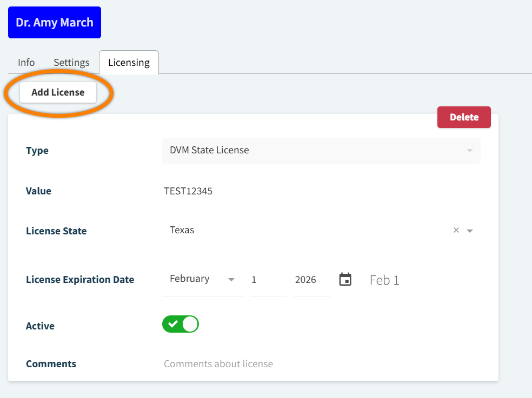Delete the DVM State License entry
The image size is (532, 398).
(x=463, y=117)
